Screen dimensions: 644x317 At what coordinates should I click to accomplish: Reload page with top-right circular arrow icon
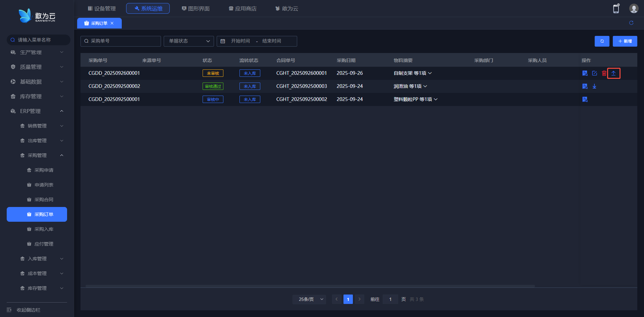631,23
